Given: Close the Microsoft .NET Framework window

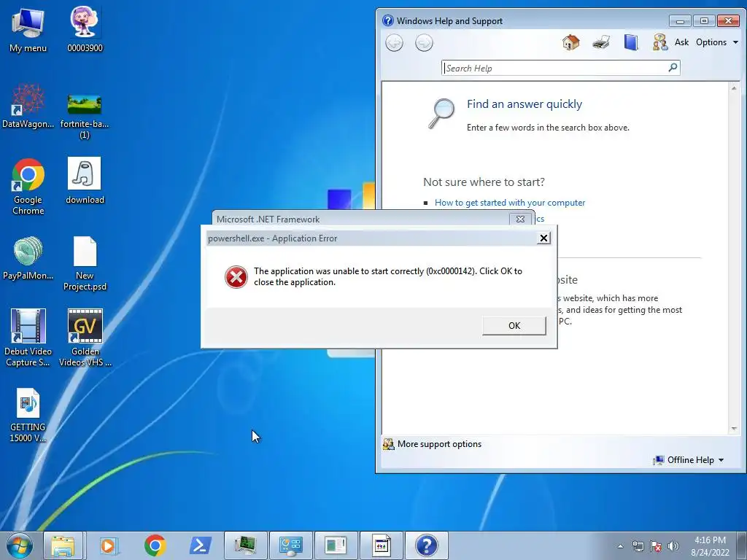Looking at the screenshot, I should coord(520,219).
